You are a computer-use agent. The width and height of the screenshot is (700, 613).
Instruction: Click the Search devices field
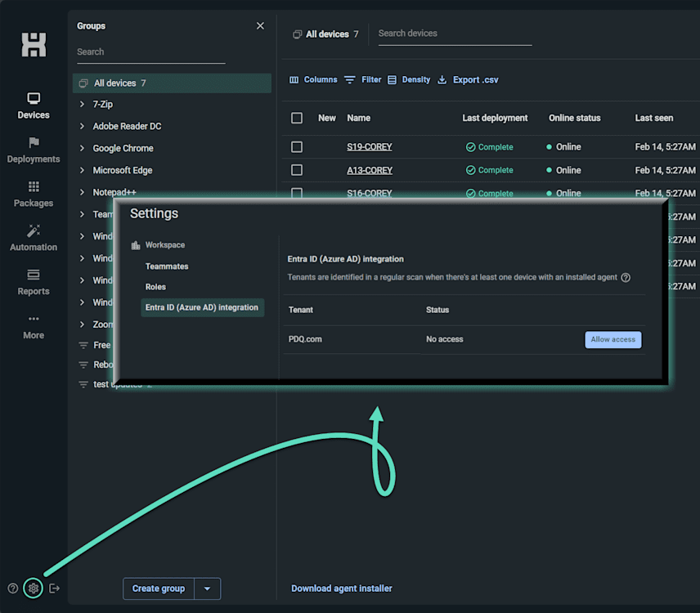point(455,34)
